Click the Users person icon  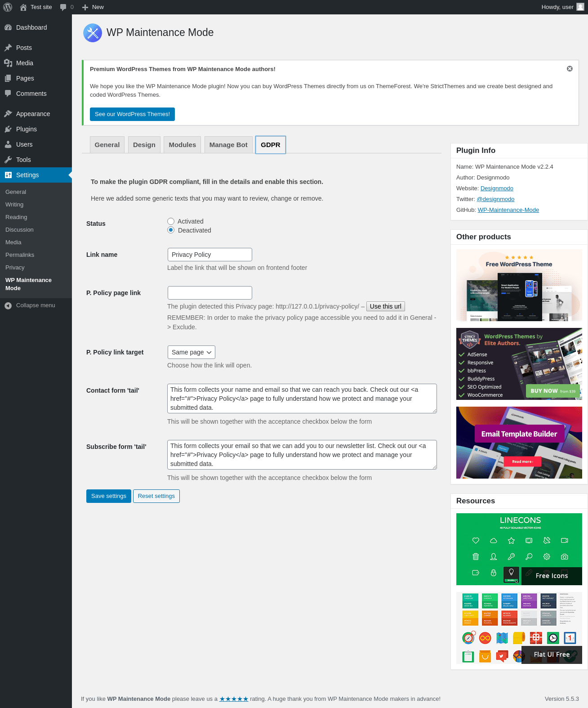(8, 144)
